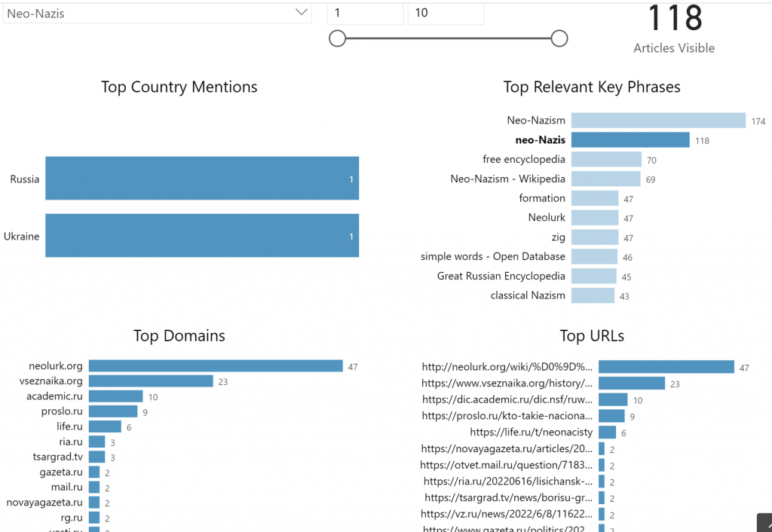
Task: Select the tsargrad.tv/news URL bar
Action: [x=602, y=497]
